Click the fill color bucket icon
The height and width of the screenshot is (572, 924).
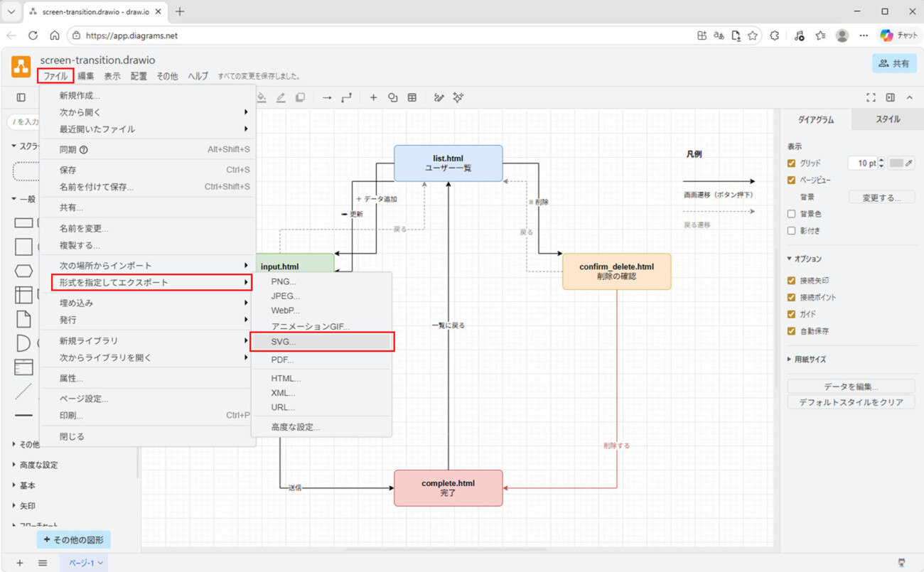(262, 97)
